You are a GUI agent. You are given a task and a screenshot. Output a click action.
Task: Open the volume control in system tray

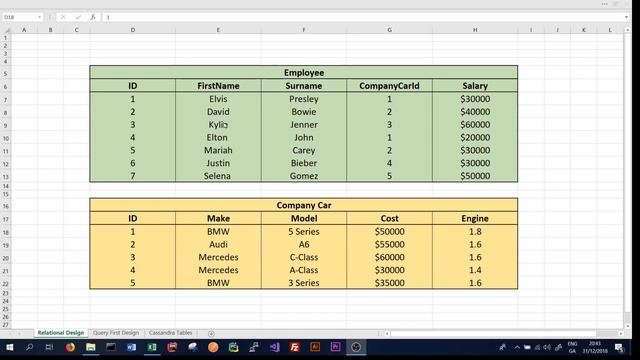tap(547, 347)
